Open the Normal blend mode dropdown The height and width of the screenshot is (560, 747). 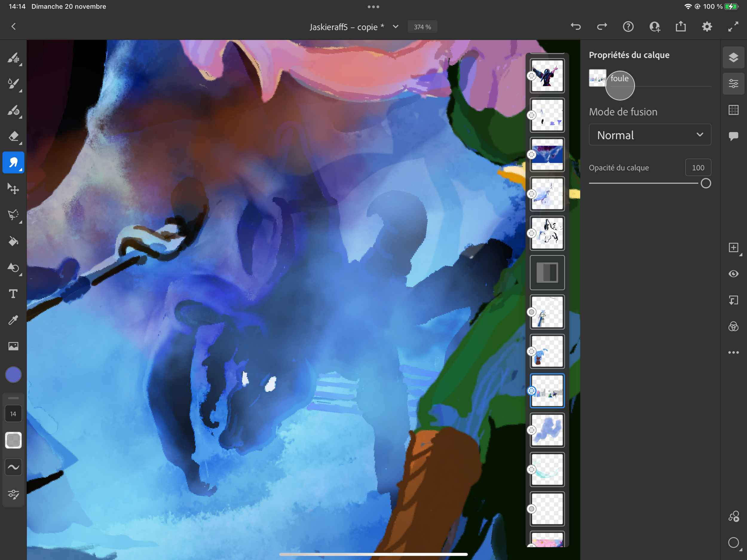pyautogui.click(x=650, y=135)
